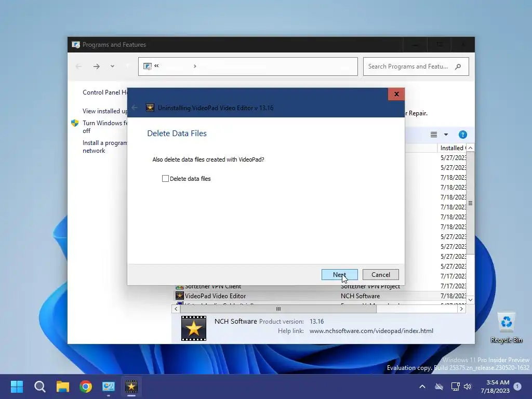Image resolution: width=532 pixels, height=399 pixels.
Task: Open Help with the blue question mark
Action: point(462,135)
